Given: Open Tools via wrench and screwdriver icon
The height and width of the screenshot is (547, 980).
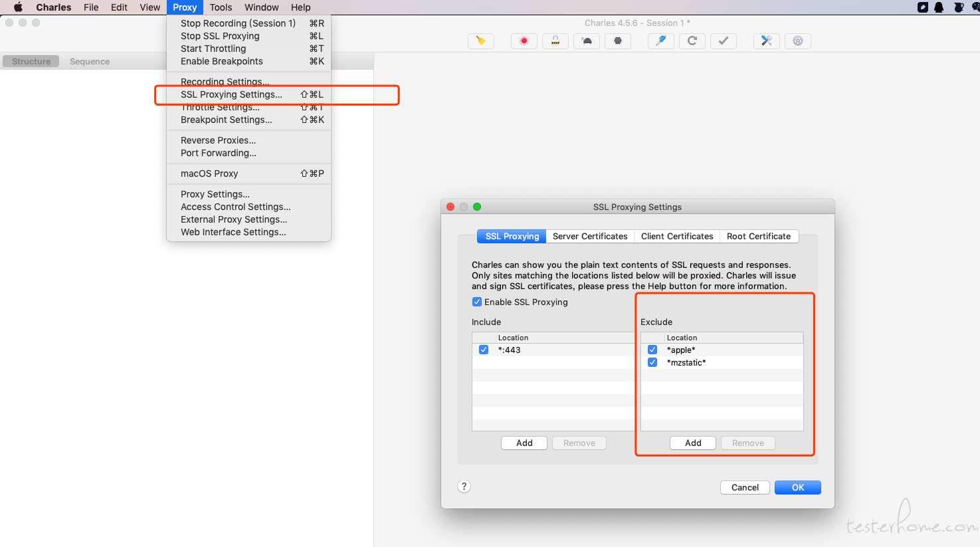Looking at the screenshot, I should [x=767, y=41].
